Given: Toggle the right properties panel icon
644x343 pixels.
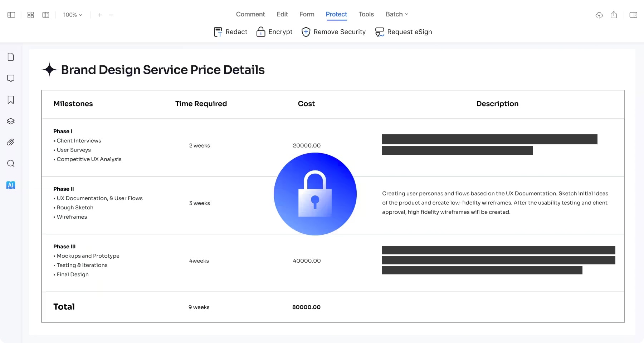Looking at the screenshot, I should pyautogui.click(x=633, y=15).
